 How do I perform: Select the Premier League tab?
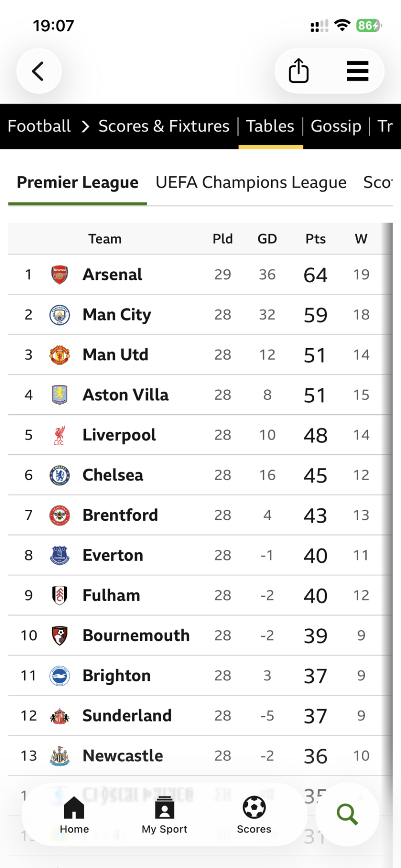(x=78, y=183)
